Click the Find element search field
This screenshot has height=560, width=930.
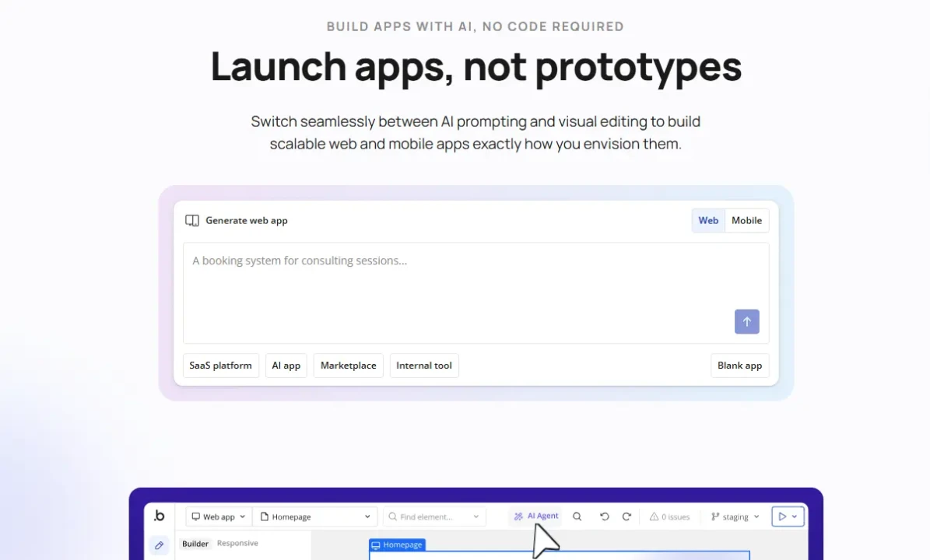point(434,516)
